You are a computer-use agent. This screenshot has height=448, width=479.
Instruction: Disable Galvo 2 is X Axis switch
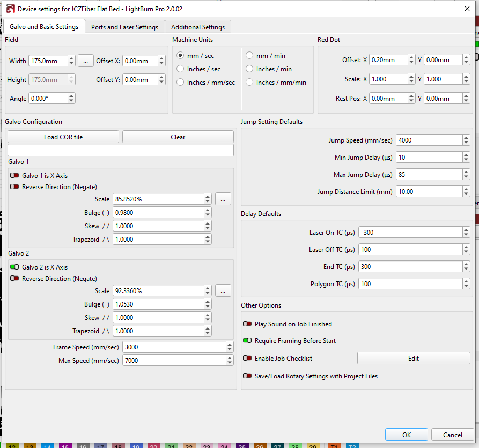click(14, 267)
